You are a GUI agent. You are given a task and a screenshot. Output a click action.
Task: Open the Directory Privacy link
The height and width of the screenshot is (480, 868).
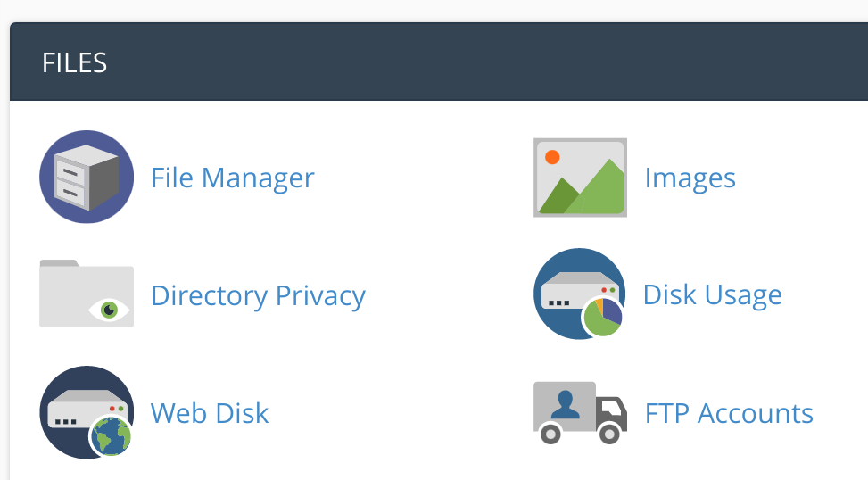click(258, 295)
